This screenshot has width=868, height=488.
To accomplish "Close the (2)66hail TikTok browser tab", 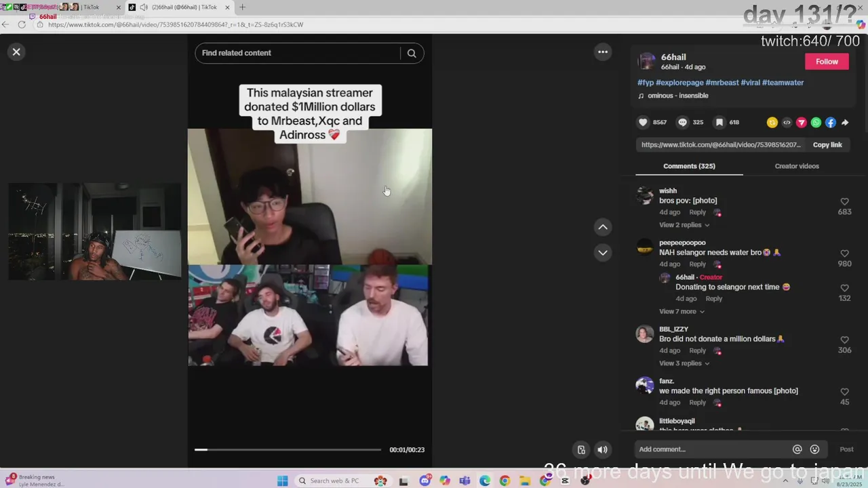I will click(227, 7).
